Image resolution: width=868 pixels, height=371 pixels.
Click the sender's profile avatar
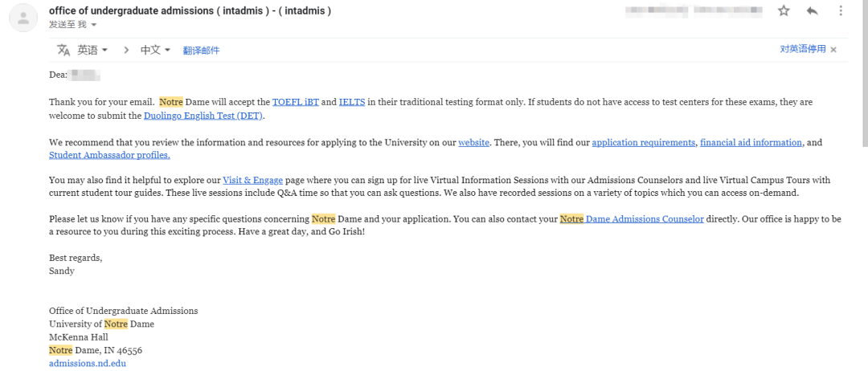click(x=23, y=19)
